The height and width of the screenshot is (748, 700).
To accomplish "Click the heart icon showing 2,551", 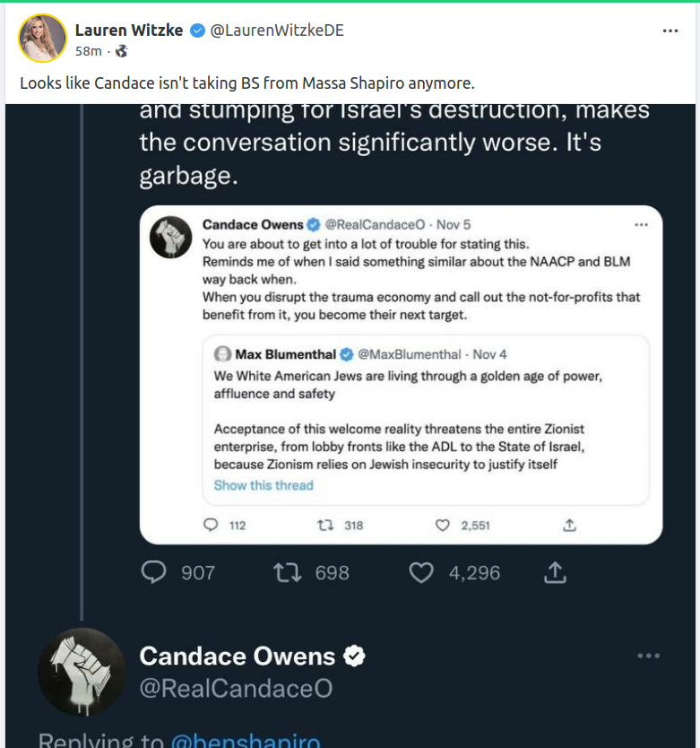I will coord(442,525).
